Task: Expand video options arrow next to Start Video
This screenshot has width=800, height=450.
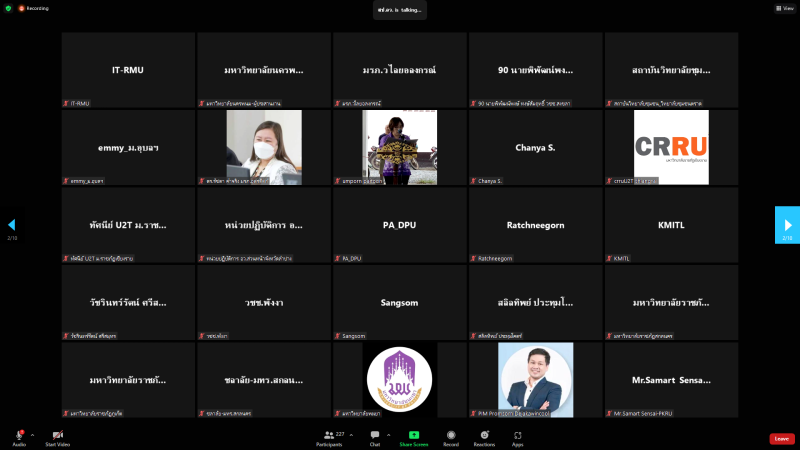Action: [71, 435]
